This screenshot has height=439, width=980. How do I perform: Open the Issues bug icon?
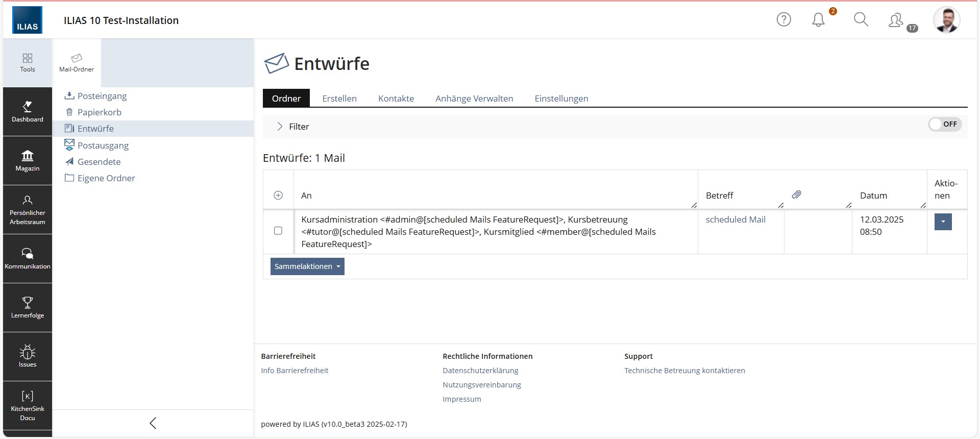coord(28,356)
